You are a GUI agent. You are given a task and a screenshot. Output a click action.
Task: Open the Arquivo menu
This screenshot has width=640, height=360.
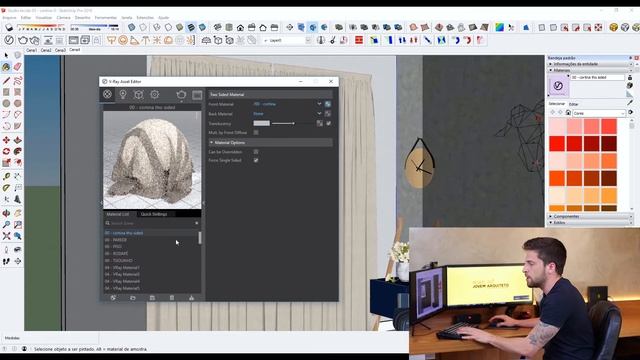[9, 18]
